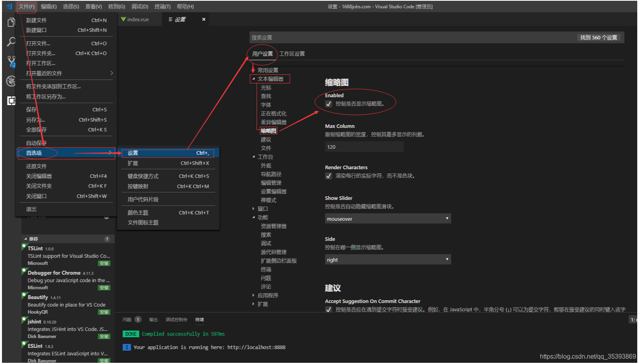This screenshot has height=364, width=640.
Task: Select 资源管理器 in the settings tree
Action: coord(273,226)
